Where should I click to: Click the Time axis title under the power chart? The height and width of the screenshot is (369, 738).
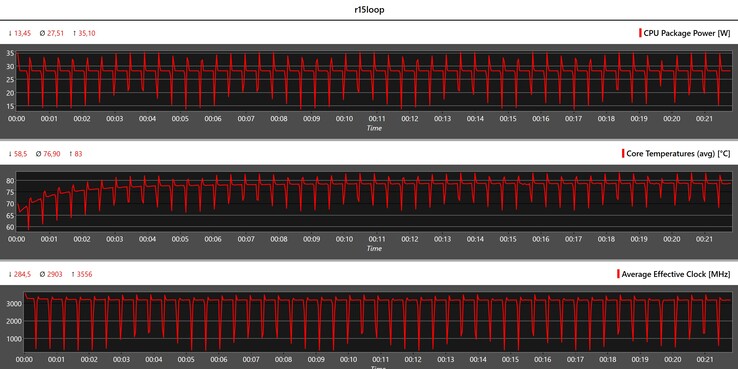pos(374,128)
